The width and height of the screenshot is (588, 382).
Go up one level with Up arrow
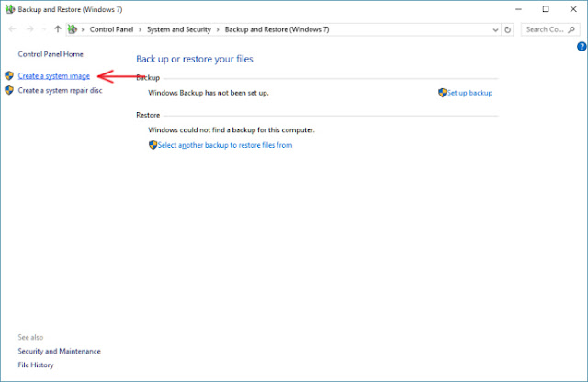[x=57, y=29]
